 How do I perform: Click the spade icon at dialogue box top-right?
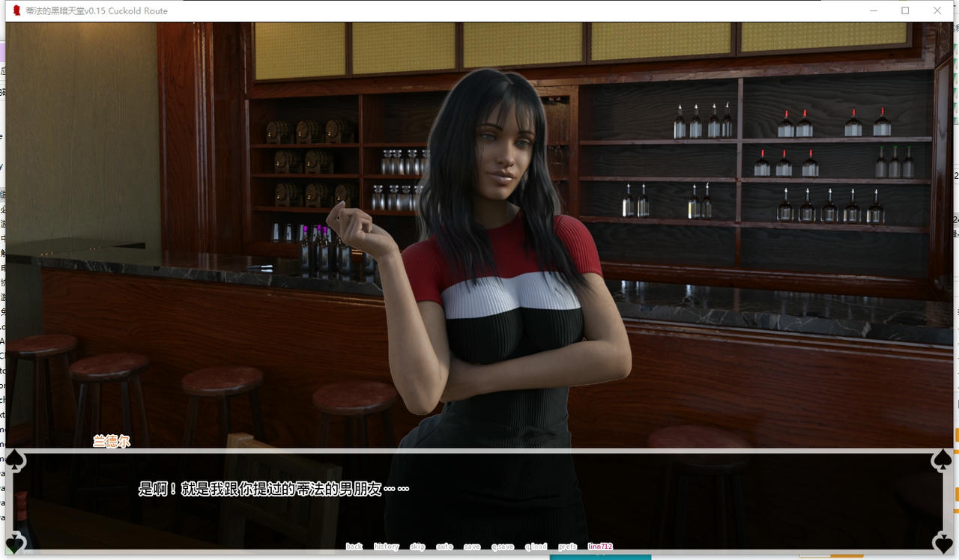[x=943, y=458]
